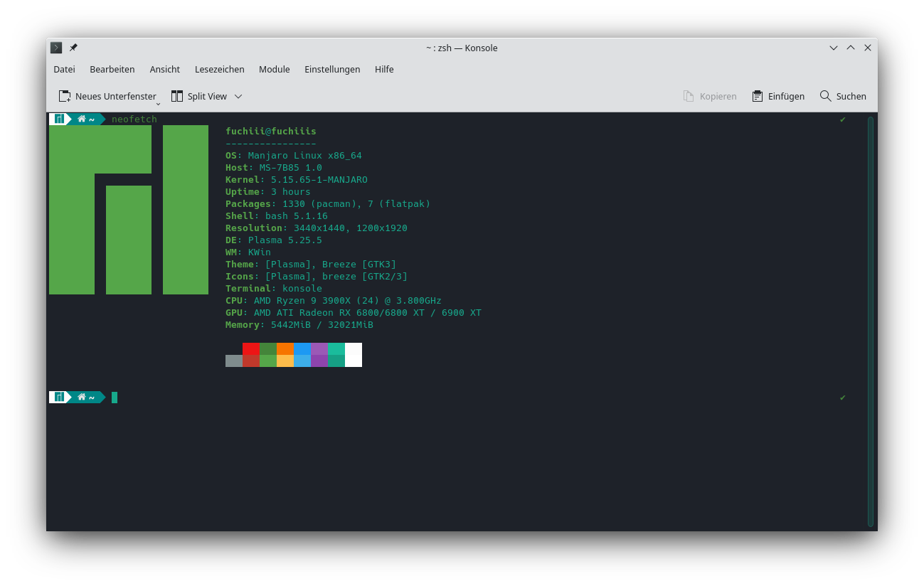Open Suchen search tool
The image size is (924, 586).
[843, 96]
